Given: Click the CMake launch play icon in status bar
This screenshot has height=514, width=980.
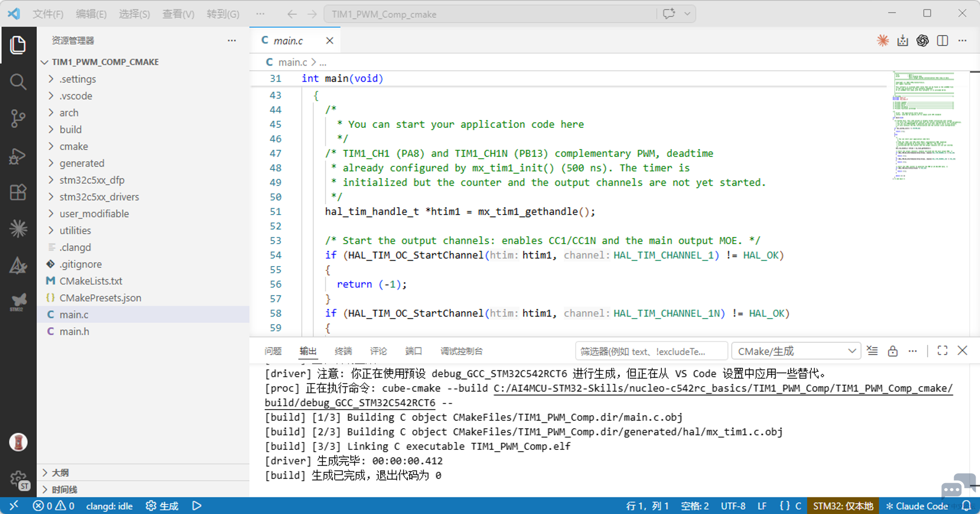Looking at the screenshot, I should click(196, 506).
